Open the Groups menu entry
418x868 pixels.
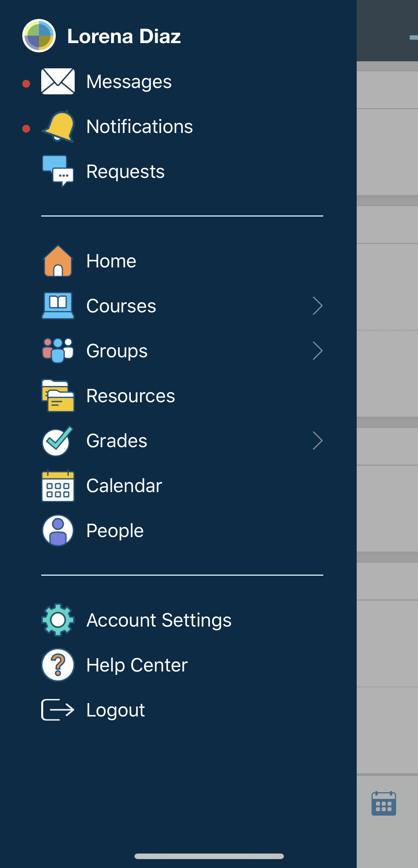117,351
